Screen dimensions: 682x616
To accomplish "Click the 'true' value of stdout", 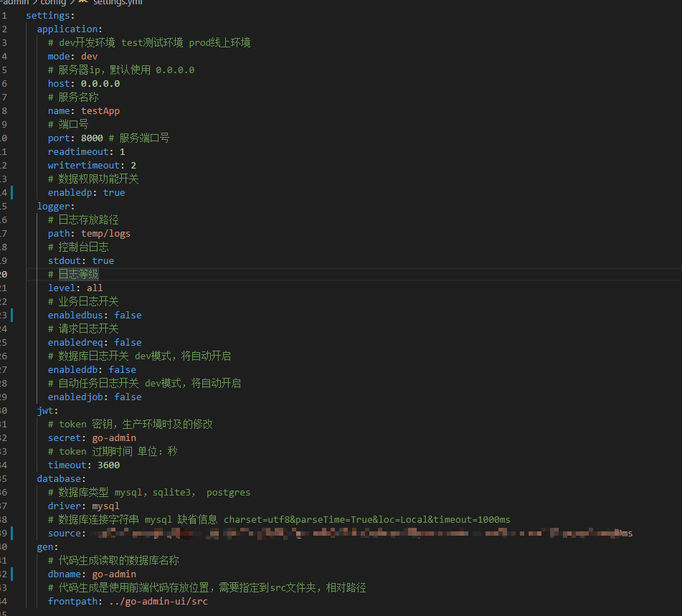I will [103, 261].
